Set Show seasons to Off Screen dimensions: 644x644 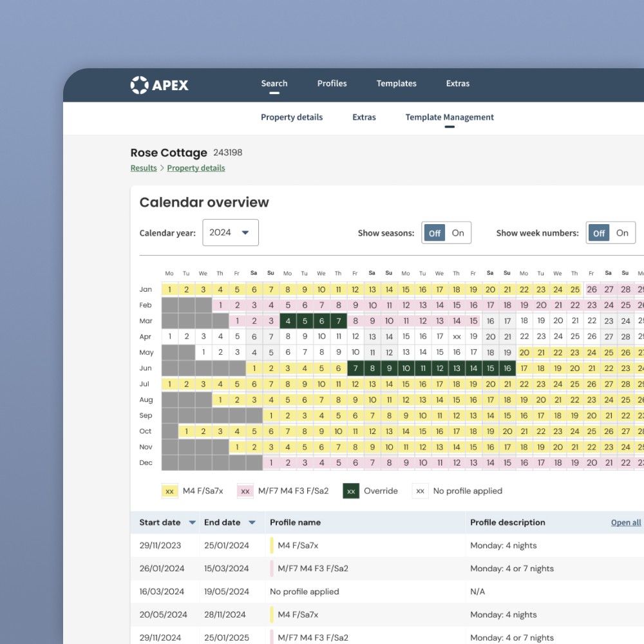pos(435,233)
